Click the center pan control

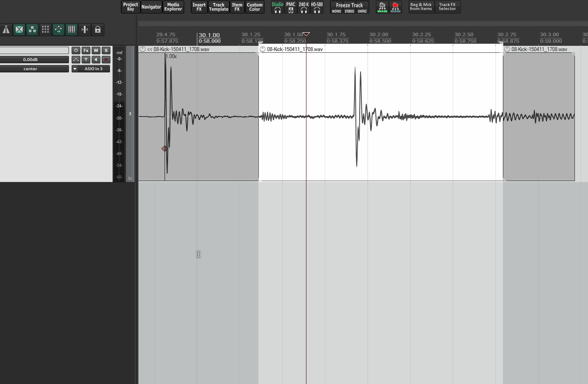point(34,69)
